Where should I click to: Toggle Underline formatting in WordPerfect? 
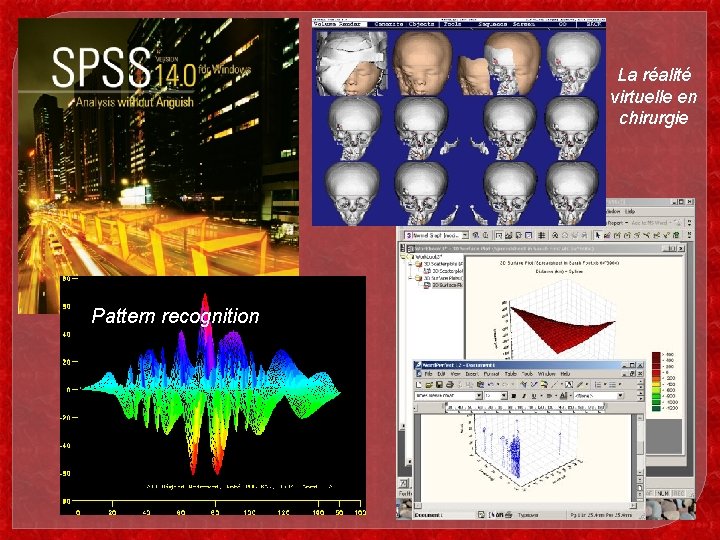534,396
